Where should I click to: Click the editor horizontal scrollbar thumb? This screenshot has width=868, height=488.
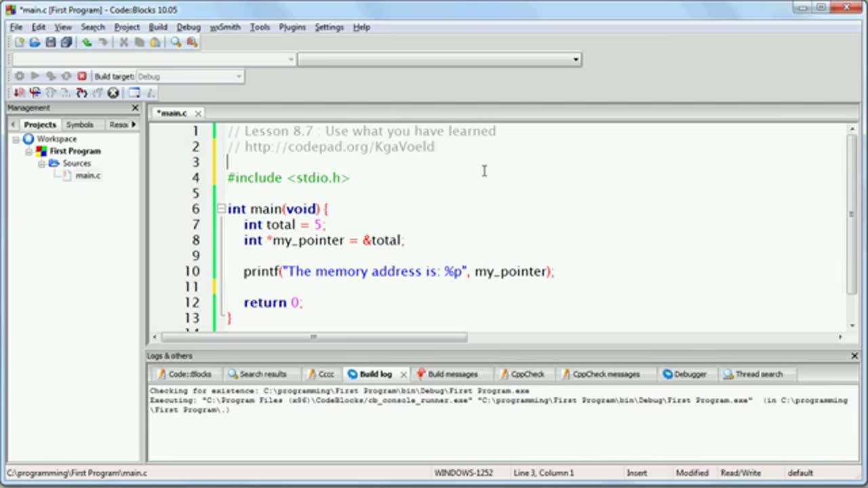(x=314, y=337)
